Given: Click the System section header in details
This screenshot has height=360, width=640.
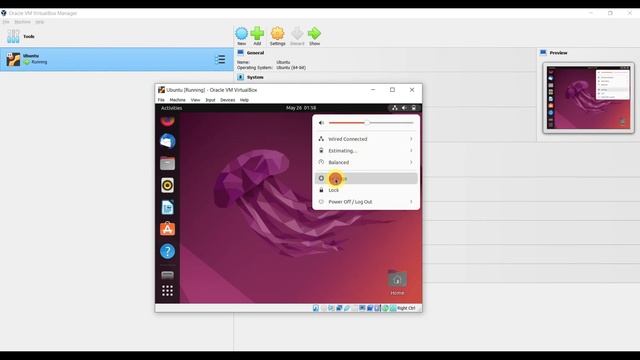Looking at the screenshot, I should point(255,77).
